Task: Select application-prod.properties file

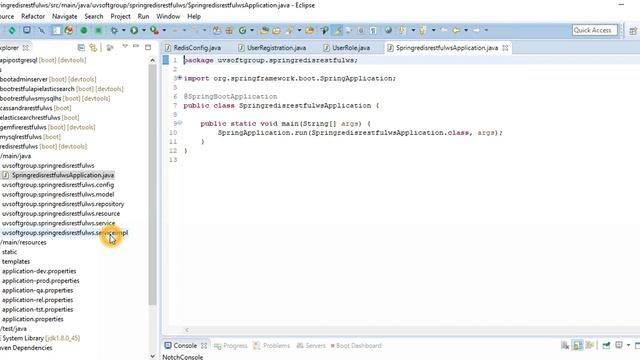Action: coord(40,281)
